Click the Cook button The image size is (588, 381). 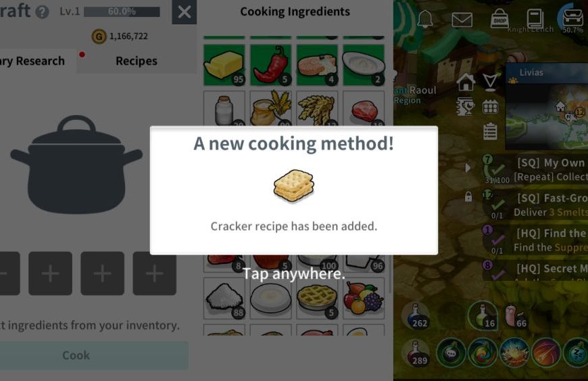(x=76, y=355)
